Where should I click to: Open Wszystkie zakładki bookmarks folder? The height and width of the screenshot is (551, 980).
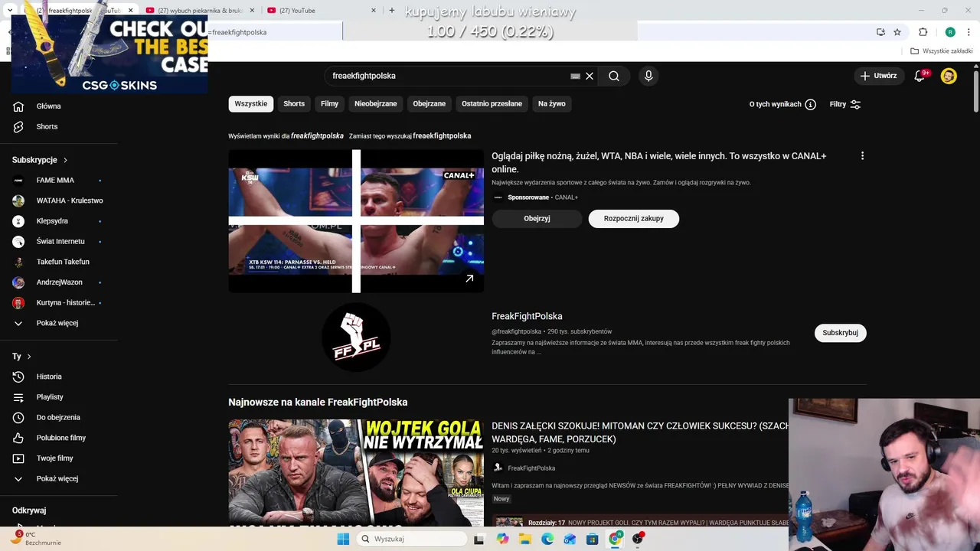(x=941, y=51)
